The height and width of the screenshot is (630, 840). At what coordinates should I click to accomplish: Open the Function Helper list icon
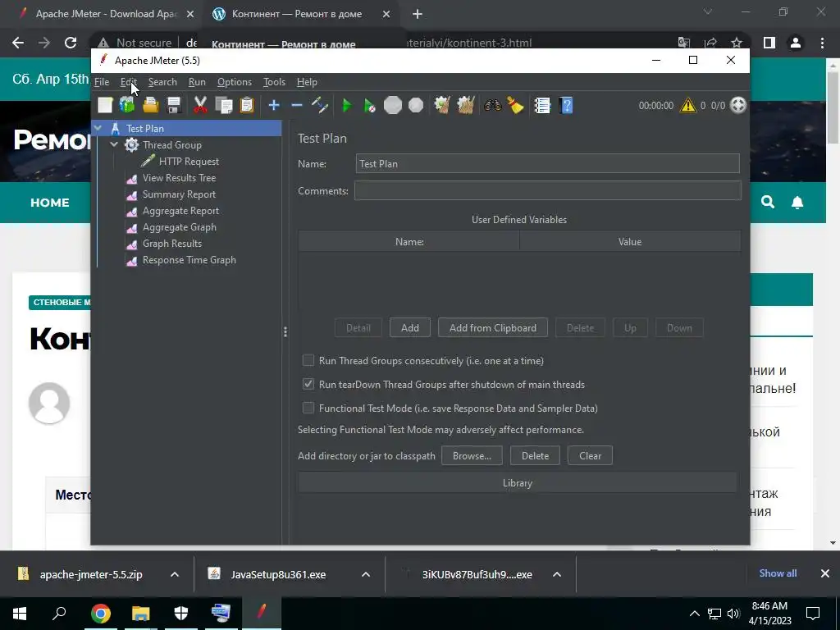(542, 105)
